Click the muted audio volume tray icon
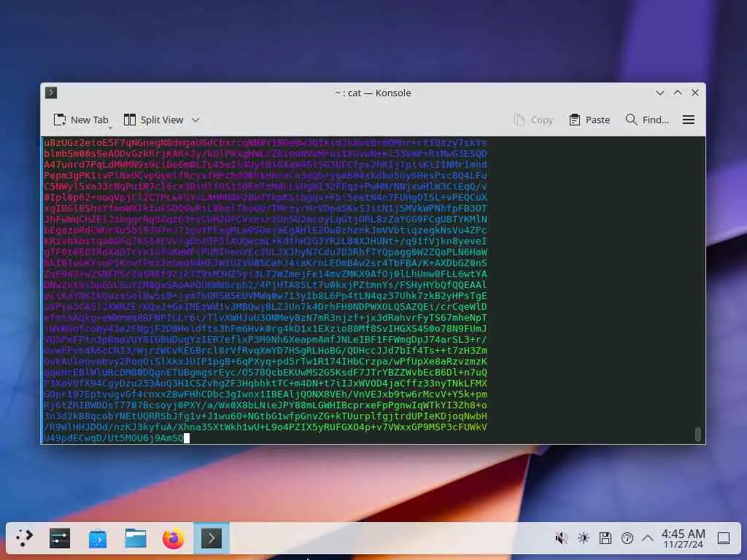Screen dimensions: 747x560 pyautogui.click(x=561, y=538)
